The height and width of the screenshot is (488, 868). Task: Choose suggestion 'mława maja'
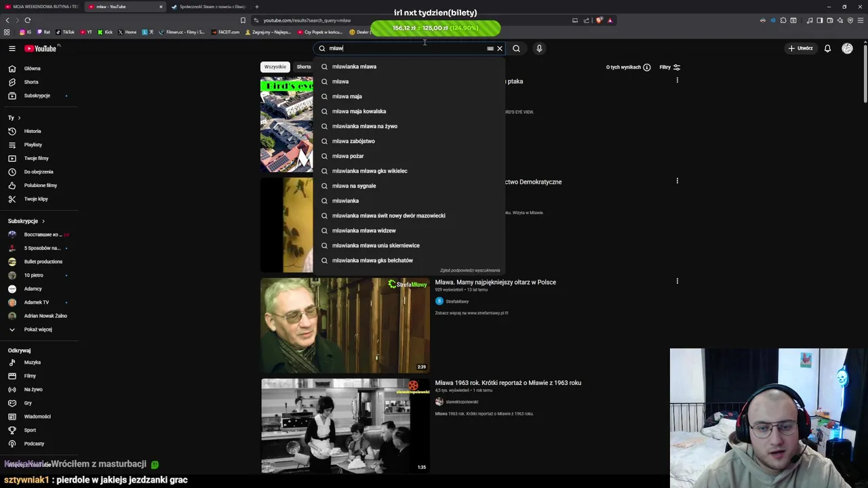pos(410,96)
